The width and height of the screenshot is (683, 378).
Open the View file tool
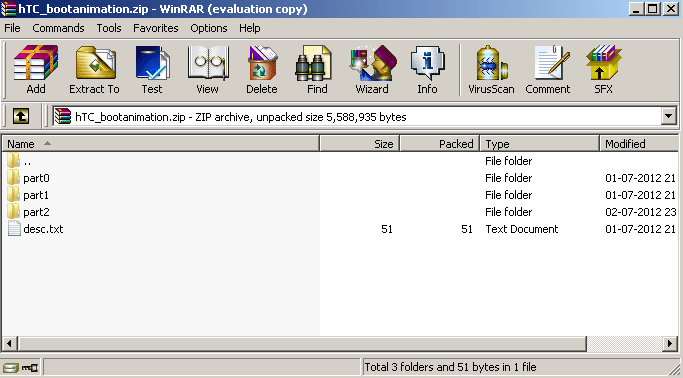point(208,63)
